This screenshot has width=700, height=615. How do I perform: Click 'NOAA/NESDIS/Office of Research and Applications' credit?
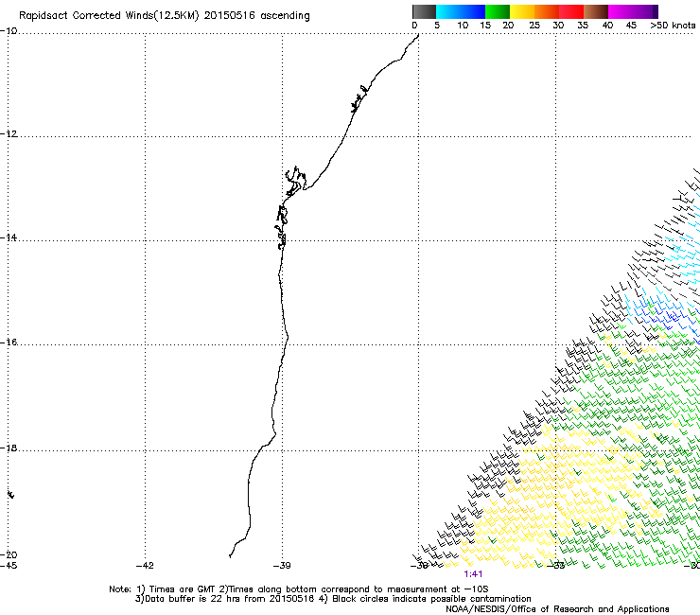coord(557,609)
